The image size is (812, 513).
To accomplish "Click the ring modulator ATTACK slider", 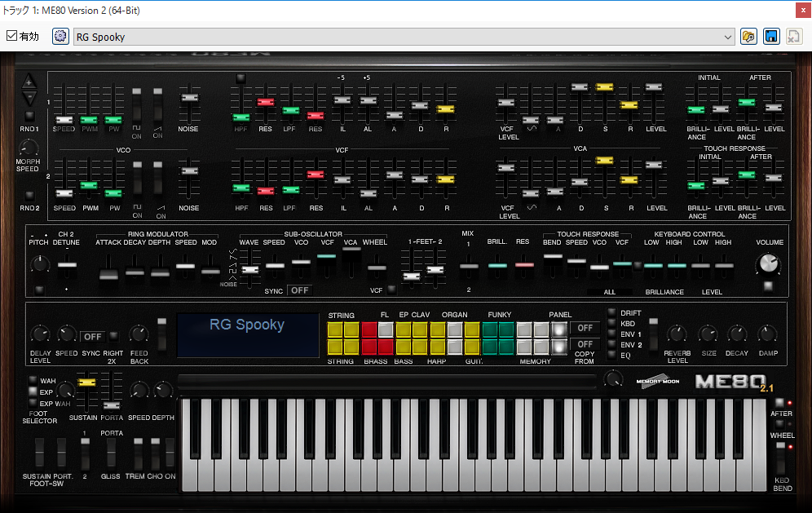I will [x=108, y=275].
